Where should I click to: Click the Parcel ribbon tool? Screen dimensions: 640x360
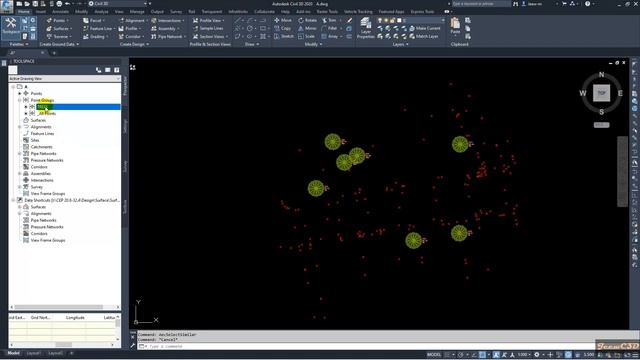click(x=93, y=20)
